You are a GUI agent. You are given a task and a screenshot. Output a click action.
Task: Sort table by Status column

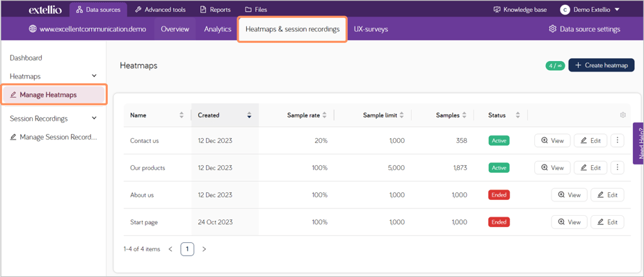(x=517, y=115)
